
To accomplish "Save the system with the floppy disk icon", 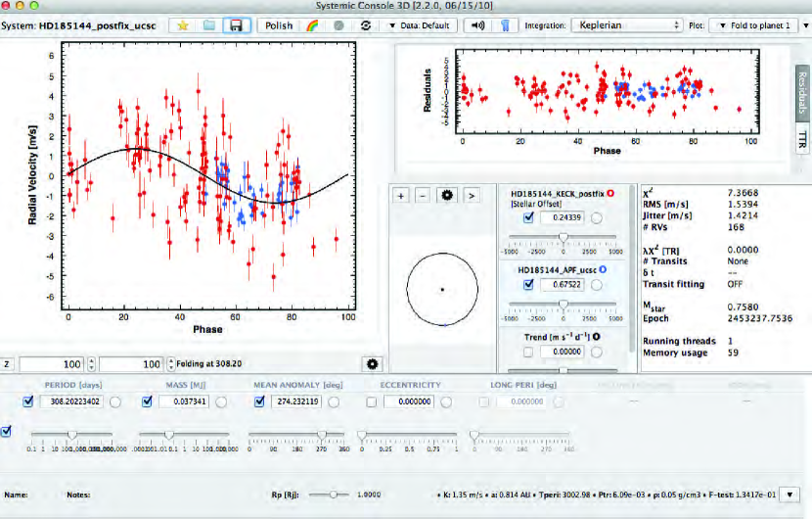I will 235,24.
